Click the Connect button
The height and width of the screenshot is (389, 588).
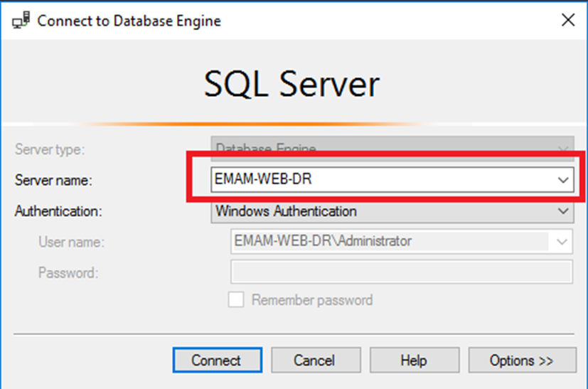coord(218,360)
